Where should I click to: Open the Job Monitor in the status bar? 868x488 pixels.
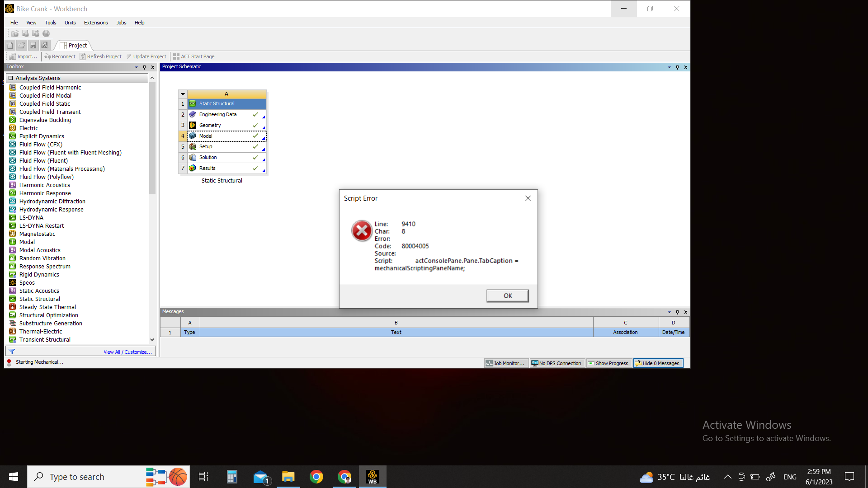tap(505, 363)
